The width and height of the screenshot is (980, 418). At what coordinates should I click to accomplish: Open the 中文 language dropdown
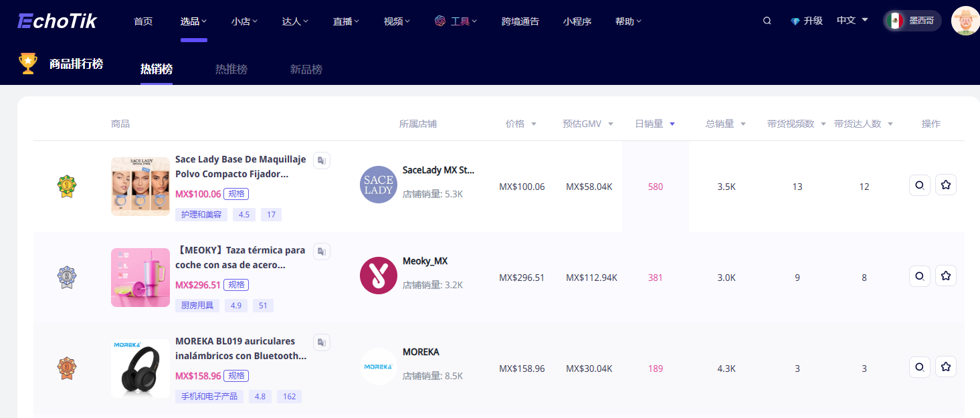click(852, 21)
